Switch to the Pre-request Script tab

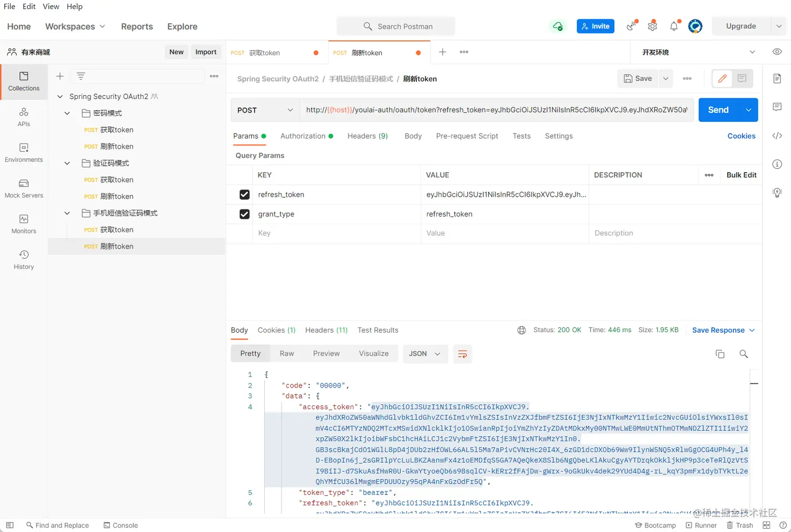(467, 136)
